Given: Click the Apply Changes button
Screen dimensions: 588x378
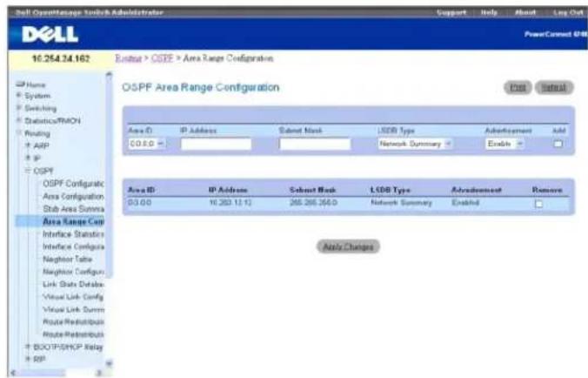Looking at the screenshot, I should pyautogui.click(x=348, y=246).
